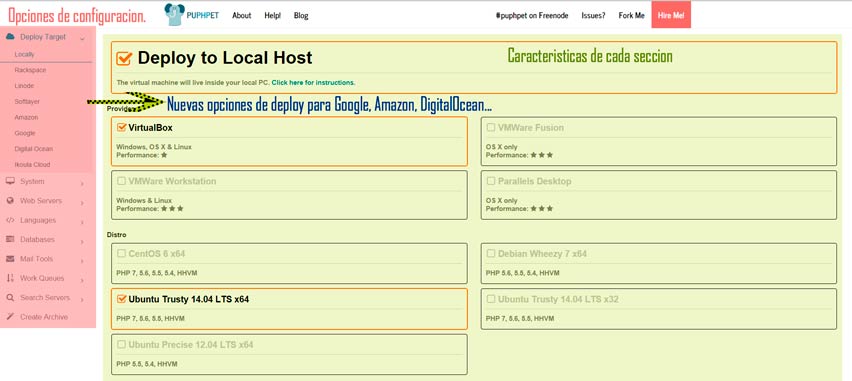Select Linode deploy target

pos(24,86)
